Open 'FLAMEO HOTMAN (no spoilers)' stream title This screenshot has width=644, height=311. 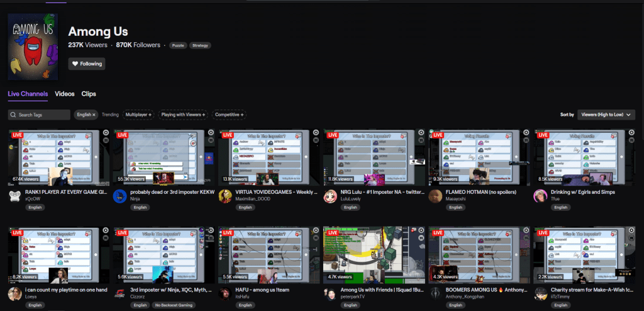[x=481, y=192]
